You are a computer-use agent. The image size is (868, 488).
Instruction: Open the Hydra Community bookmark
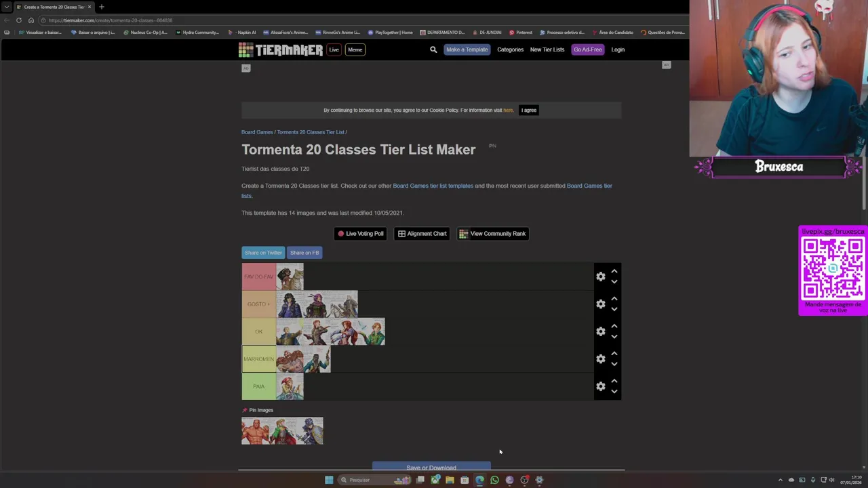pyautogui.click(x=197, y=33)
